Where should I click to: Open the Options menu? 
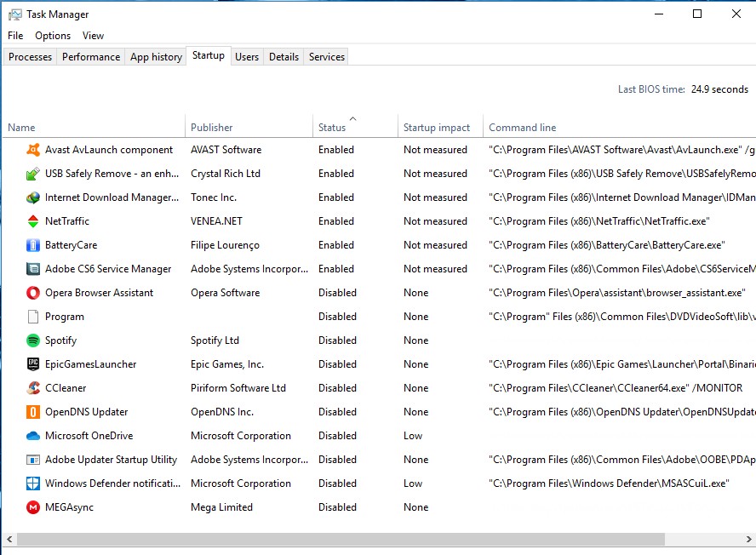[x=53, y=36]
